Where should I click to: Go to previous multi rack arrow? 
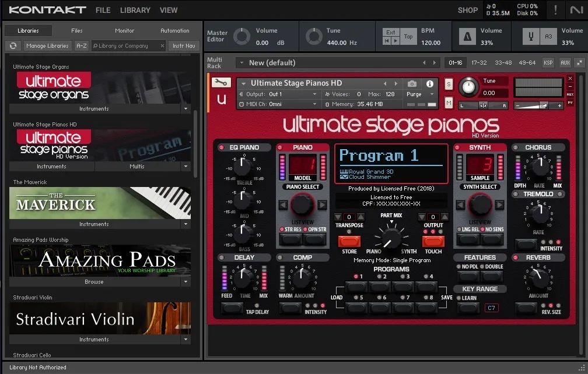pos(424,62)
